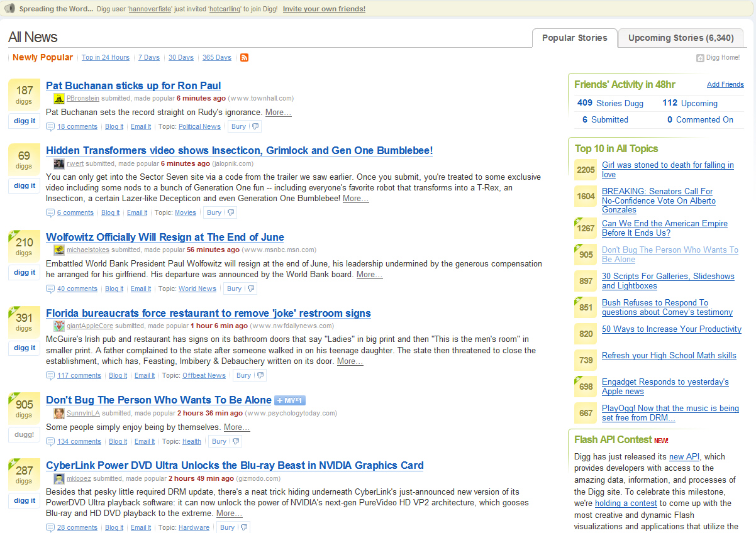Image resolution: width=756 pixels, height=533 pixels.
Task: Digg the Pat Buchanan story
Action: (x=25, y=121)
